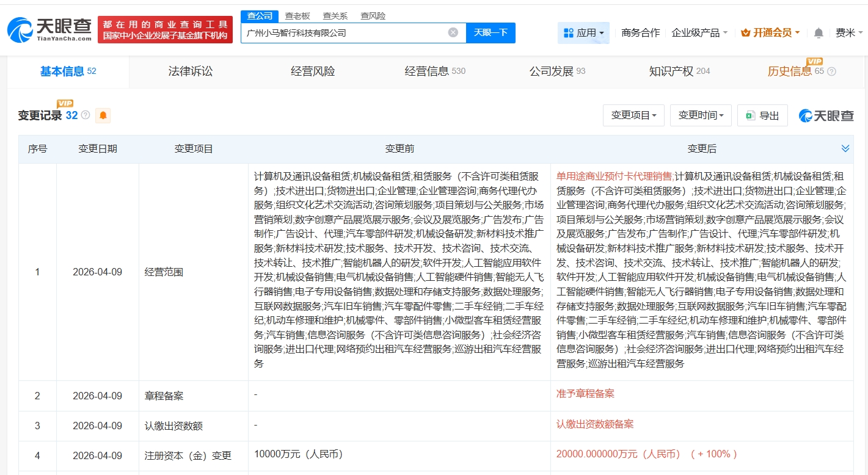Image resolution: width=868 pixels, height=475 pixels.
Task: Click help icon beside 历史信息 tab
Action: click(831, 71)
